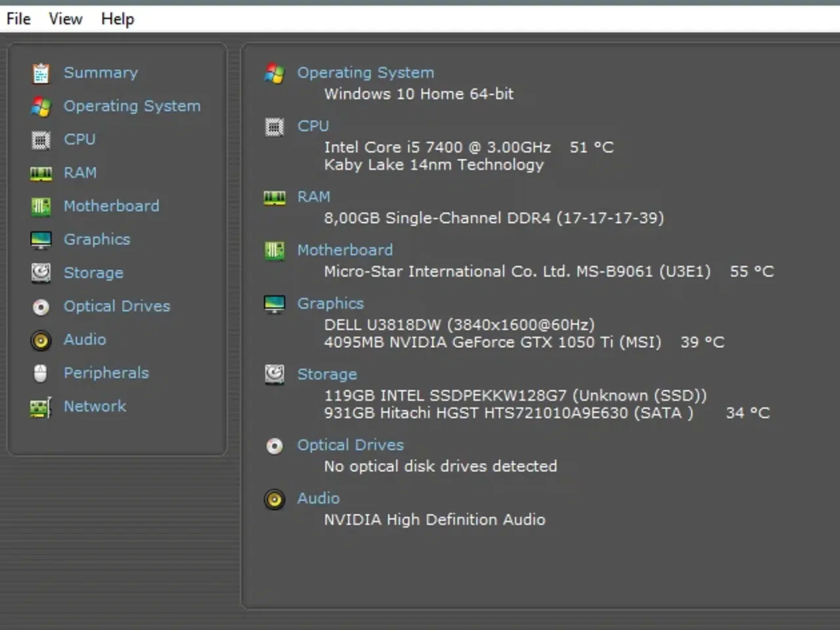Click the Windows flag icon in sidebar
This screenshot has width=840, height=630.
click(x=41, y=106)
